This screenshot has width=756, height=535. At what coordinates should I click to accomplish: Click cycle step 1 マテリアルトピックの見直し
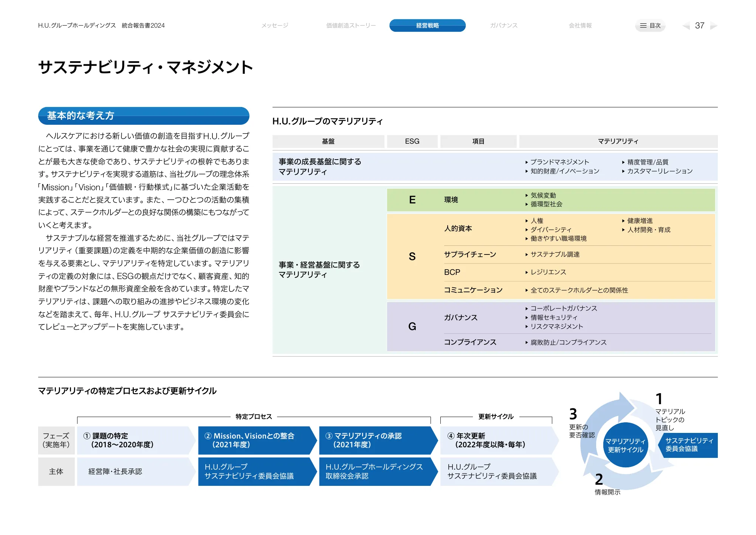(x=670, y=412)
